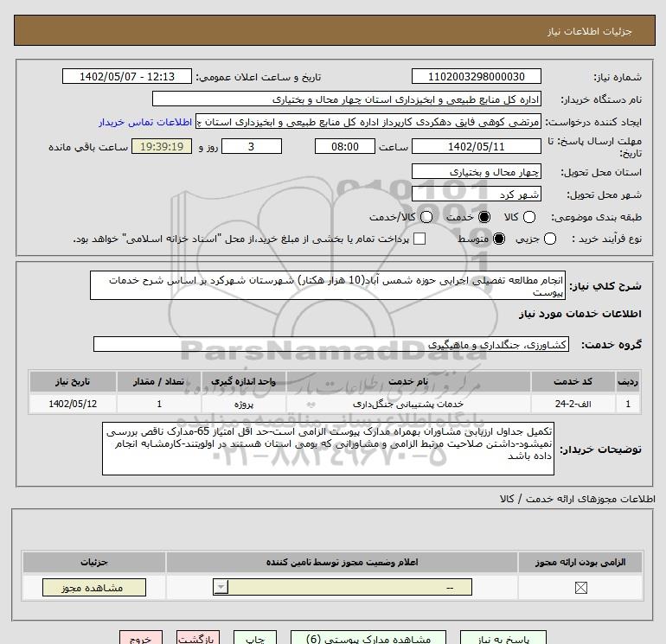Click the مشاهده مجوز button
Screen dimensions: 666x644
(94, 588)
